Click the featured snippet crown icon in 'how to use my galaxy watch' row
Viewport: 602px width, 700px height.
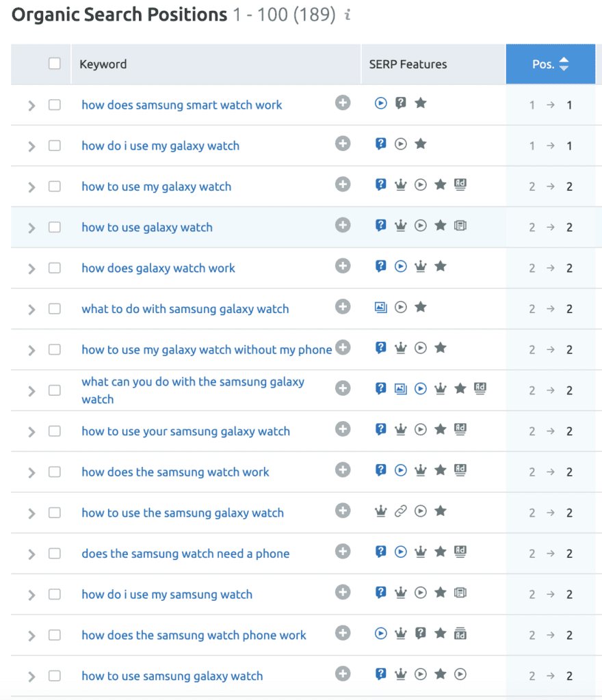pos(401,185)
